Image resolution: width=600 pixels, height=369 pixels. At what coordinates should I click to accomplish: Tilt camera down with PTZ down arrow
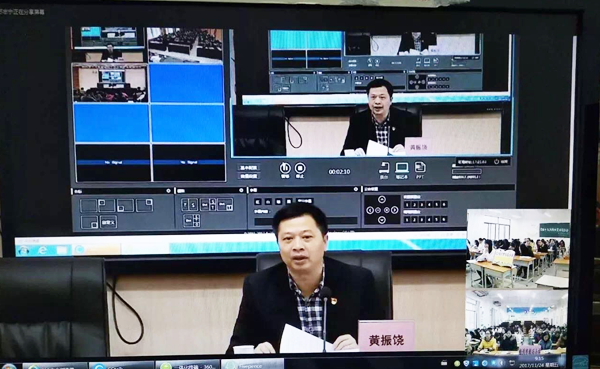pos(382,220)
